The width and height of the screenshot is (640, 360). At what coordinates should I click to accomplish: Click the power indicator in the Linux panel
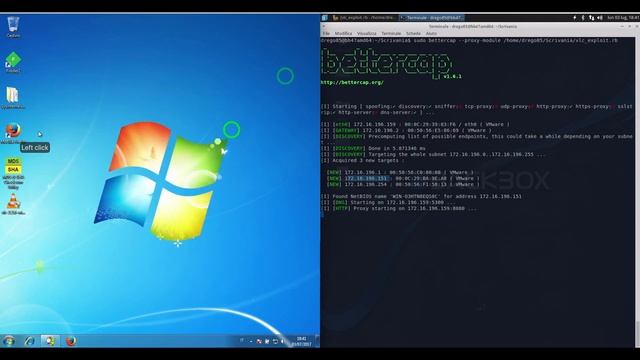pos(575,18)
